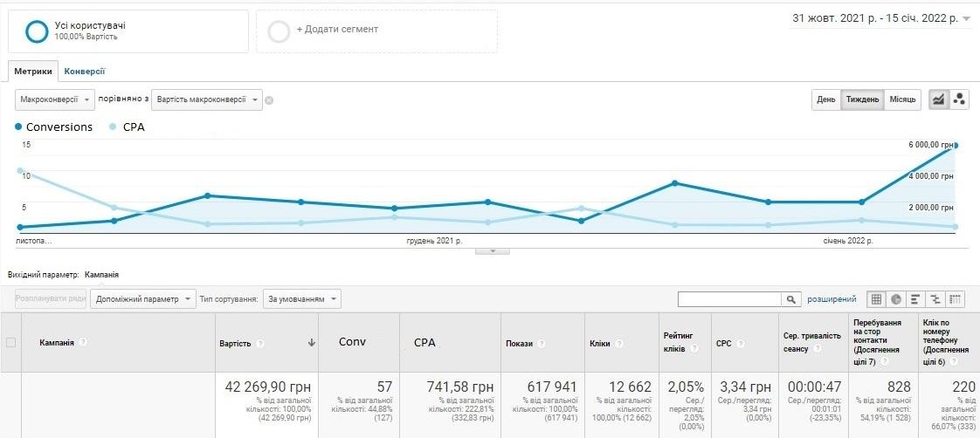
Task: Click the impressions total 617 941
Action: 552,387
